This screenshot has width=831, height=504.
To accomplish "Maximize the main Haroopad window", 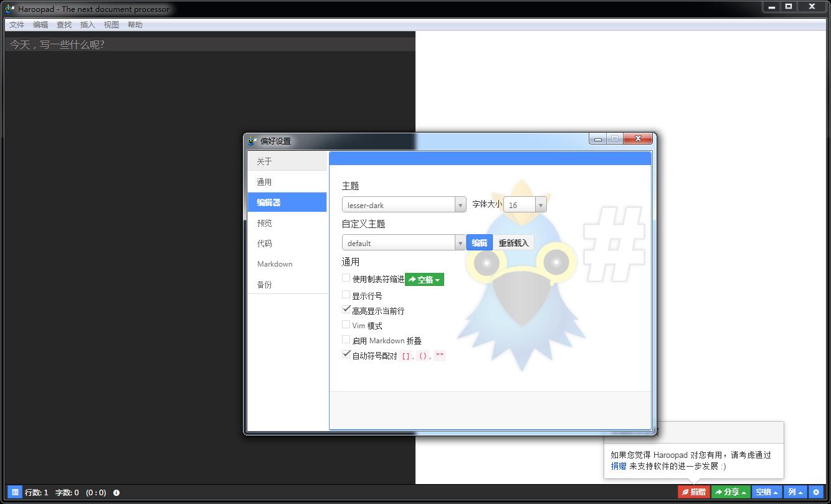I will click(789, 7).
